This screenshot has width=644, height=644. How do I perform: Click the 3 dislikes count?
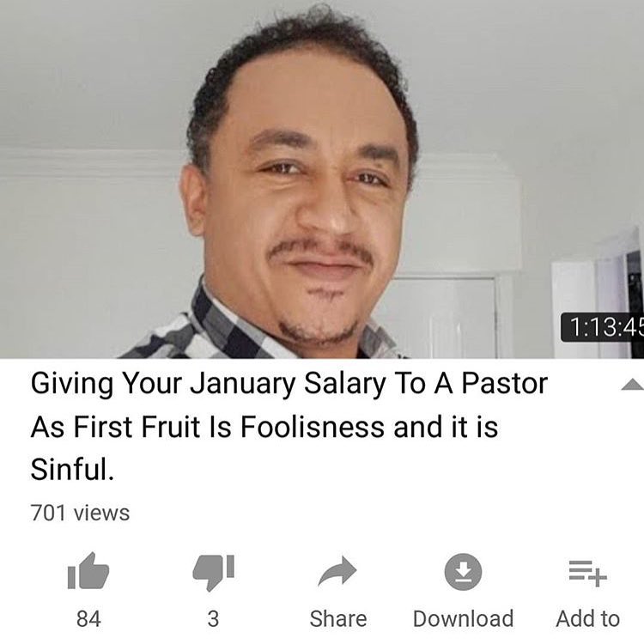[x=213, y=618]
